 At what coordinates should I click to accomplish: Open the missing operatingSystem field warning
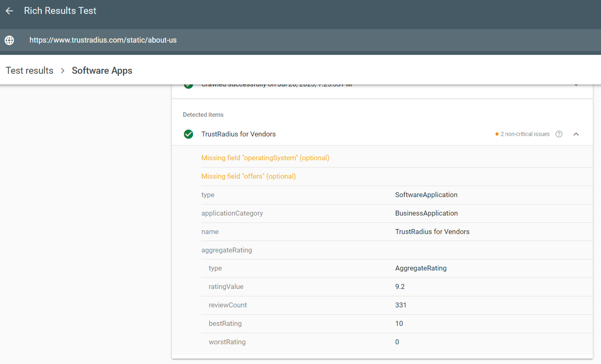(265, 158)
